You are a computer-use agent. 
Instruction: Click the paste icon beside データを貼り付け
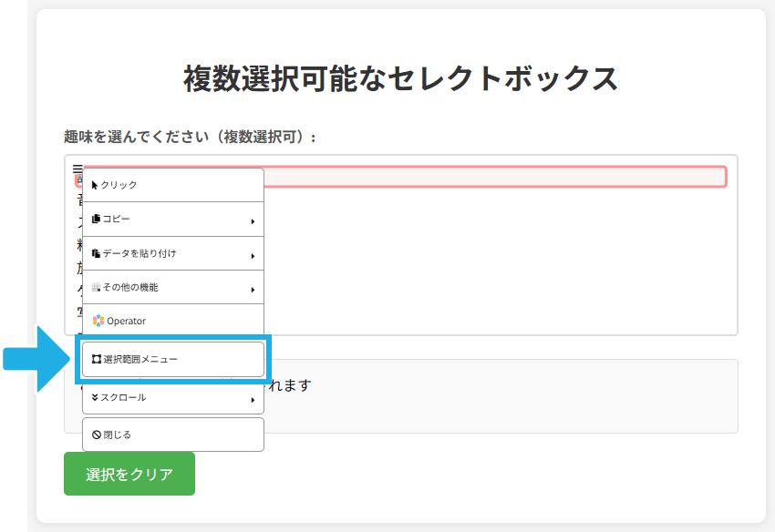95,253
